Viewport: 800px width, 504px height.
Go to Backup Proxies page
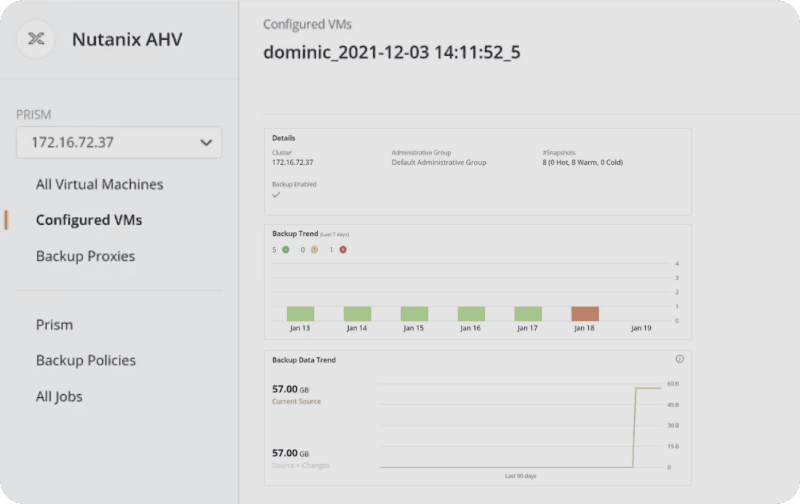coord(85,256)
